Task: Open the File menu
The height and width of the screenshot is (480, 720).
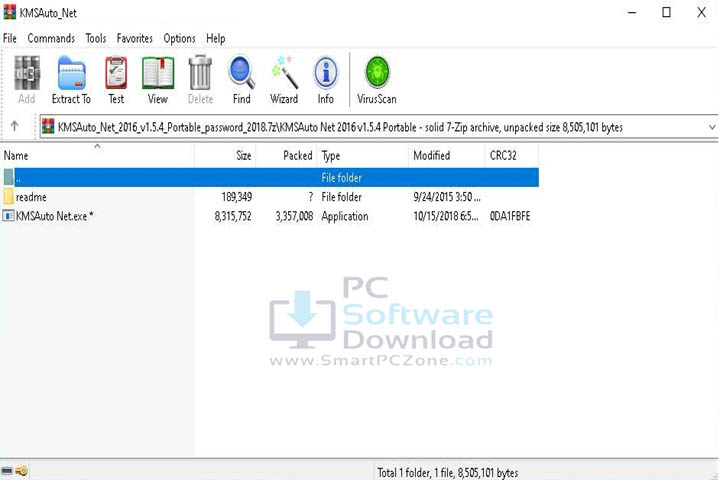Action: (10, 38)
